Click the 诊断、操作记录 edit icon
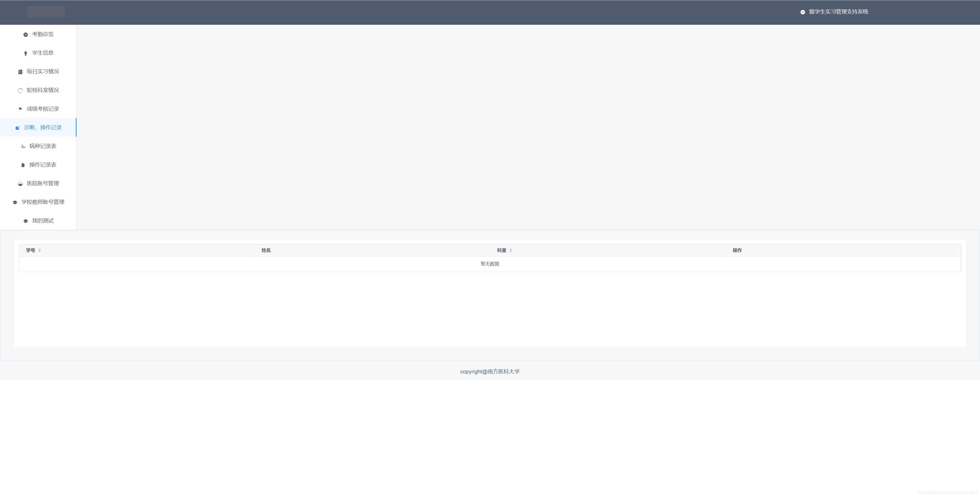980x497 pixels. (x=18, y=128)
